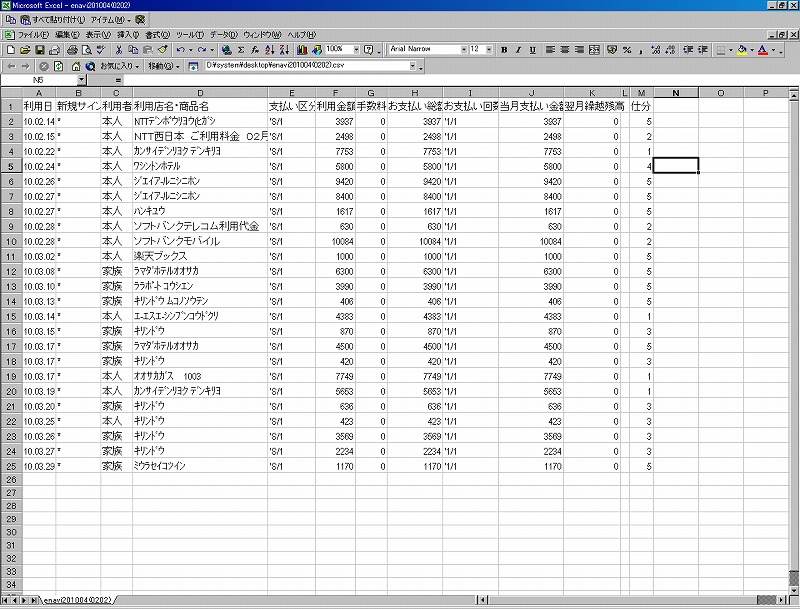Open the ファイル(F) menu
This screenshot has width=800, height=609.
click(33, 35)
